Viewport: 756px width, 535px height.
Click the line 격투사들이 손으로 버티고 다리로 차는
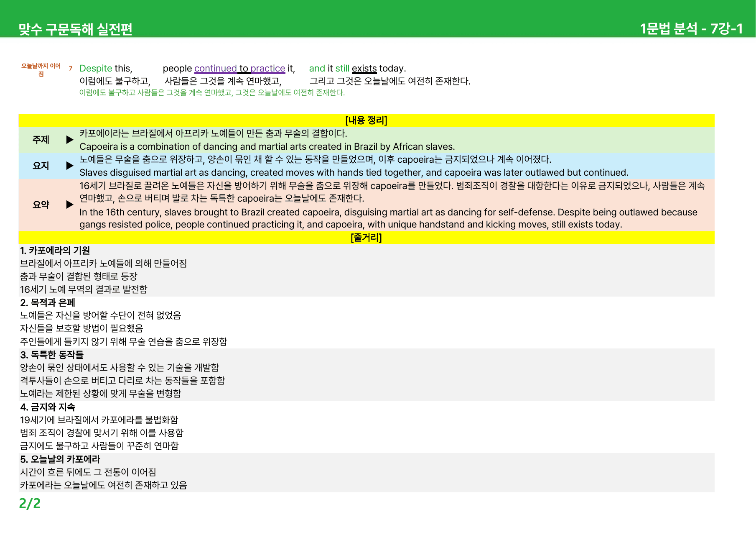pyautogui.click(x=122, y=381)
